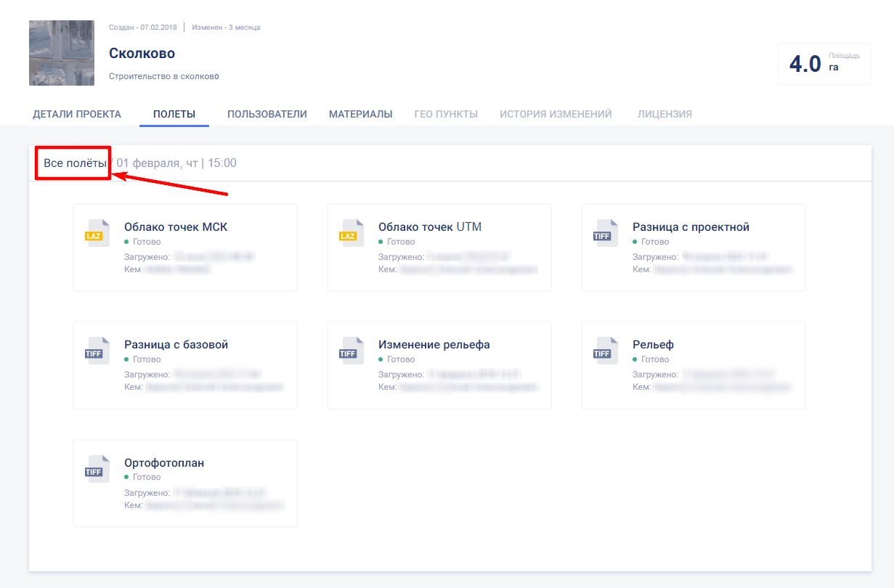The image size is (894, 588).
Task: Go to the Материалы tab
Action: pyautogui.click(x=361, y=114)
